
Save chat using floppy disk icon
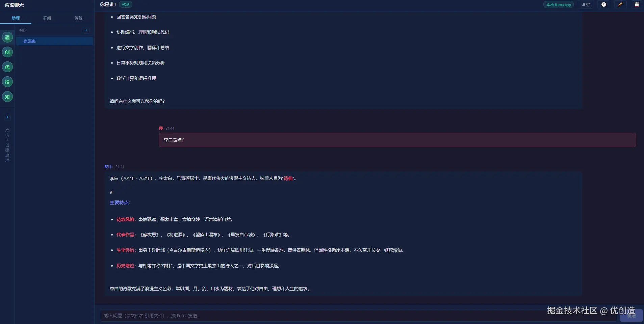click(x=637, y=4)
